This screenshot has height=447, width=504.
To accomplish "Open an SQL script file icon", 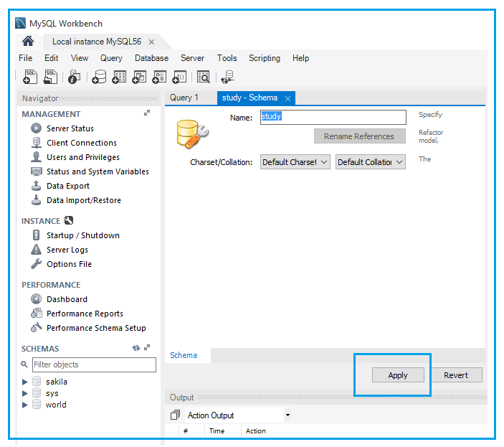I will [50, 77].
